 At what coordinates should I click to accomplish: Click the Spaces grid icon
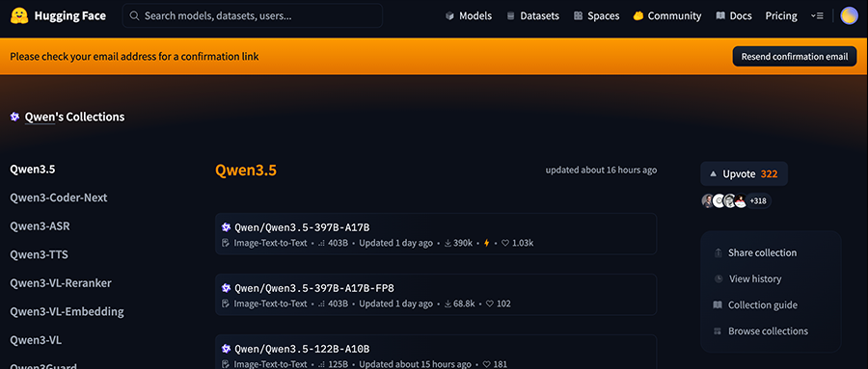pyautogui.click(x=578, y=16)
